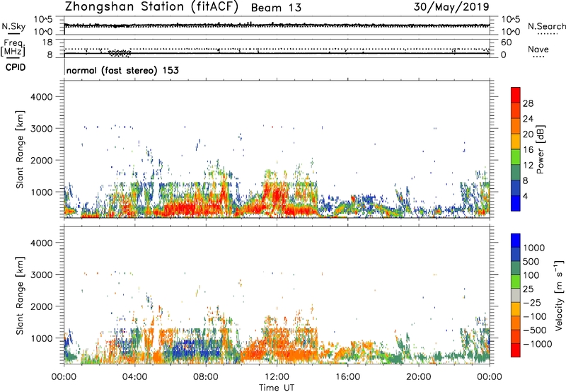Click the 04:00 time tick label
The height and width of the screenshot is (392, 566).
click(x=134, y=377)
